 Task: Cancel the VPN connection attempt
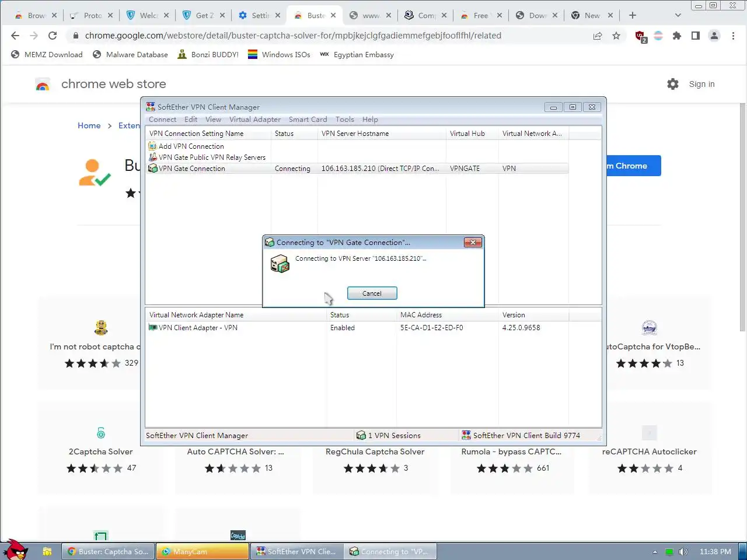pos(372,293)
